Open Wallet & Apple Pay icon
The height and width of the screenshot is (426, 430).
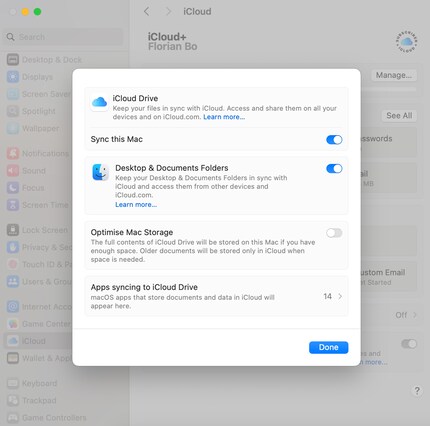(13, 358)
